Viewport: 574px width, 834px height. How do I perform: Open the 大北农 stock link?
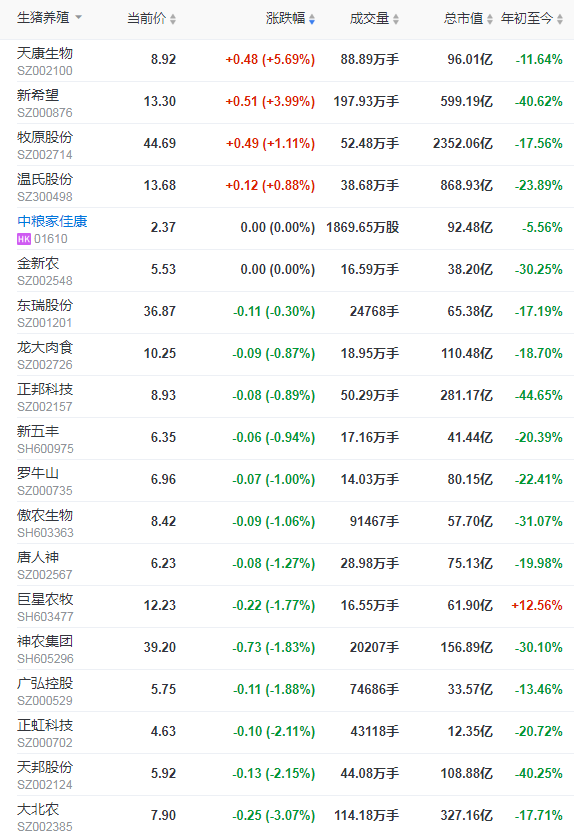coord(38,810)
